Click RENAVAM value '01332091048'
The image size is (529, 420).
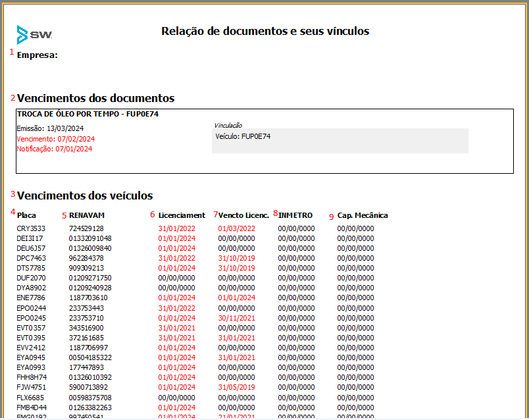pyautogui.click(x=90, y=238)
